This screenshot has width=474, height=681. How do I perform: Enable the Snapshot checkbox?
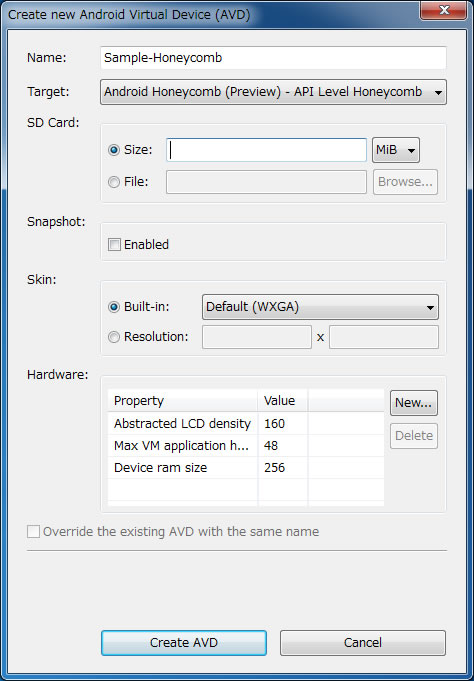(114, 245)
